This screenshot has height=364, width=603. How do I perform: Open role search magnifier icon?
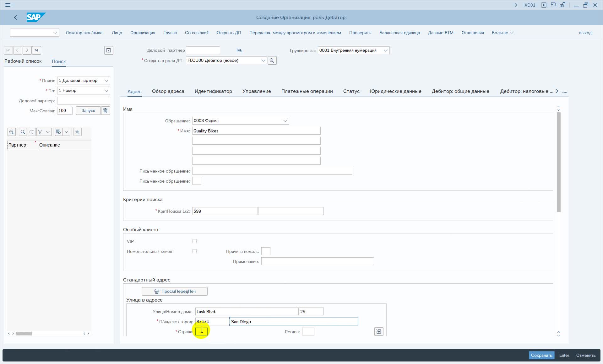click(x=272, y=61)
